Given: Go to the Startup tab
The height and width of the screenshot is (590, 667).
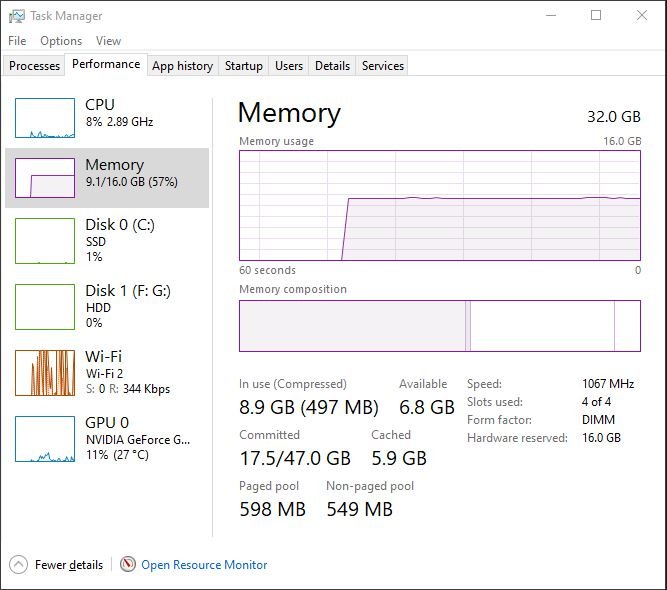Looking at the screenshot, I should [x=243, y=66].
